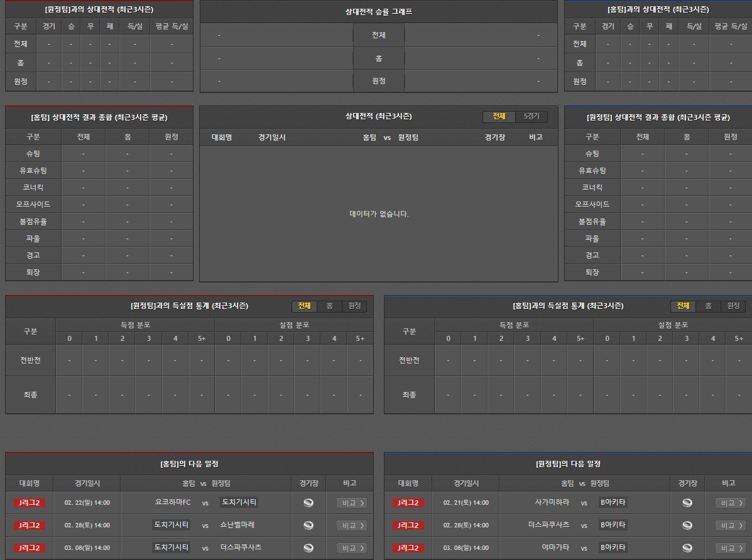
Task: Switch away-team goal stats to 원정 filter
Action: coord(733,306)
